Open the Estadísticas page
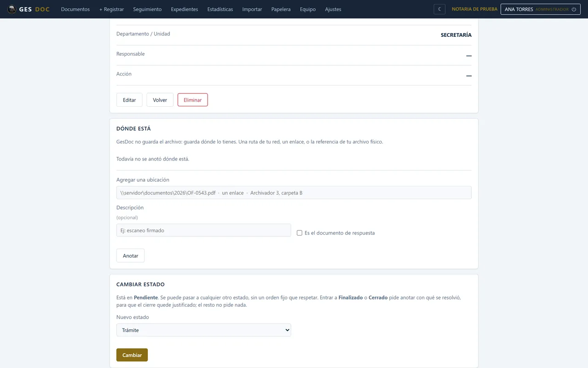 pos(220,9)
